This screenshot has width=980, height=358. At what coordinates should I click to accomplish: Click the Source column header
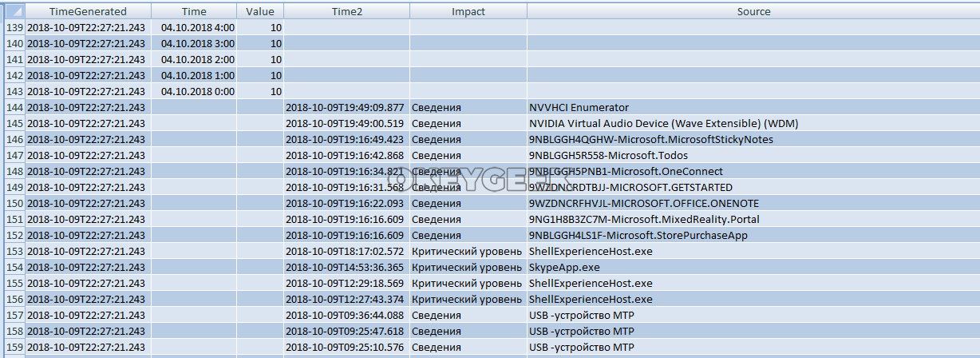tap(753, 12)
